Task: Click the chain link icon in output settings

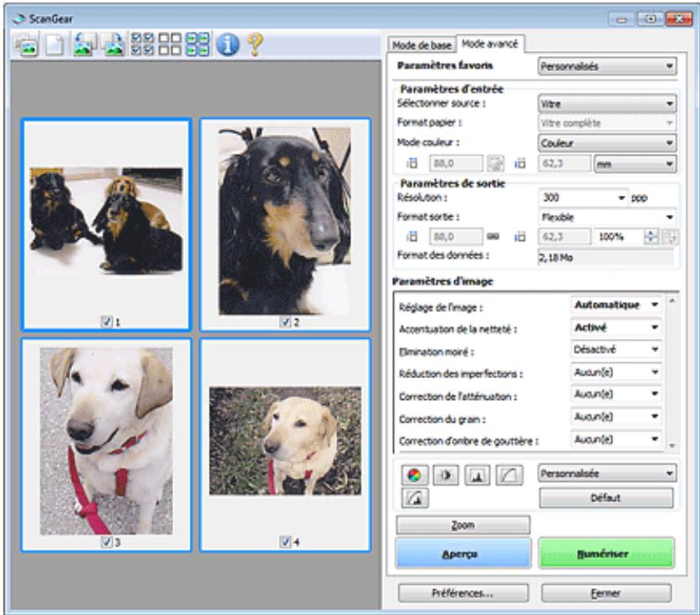Action: [493, 236]
